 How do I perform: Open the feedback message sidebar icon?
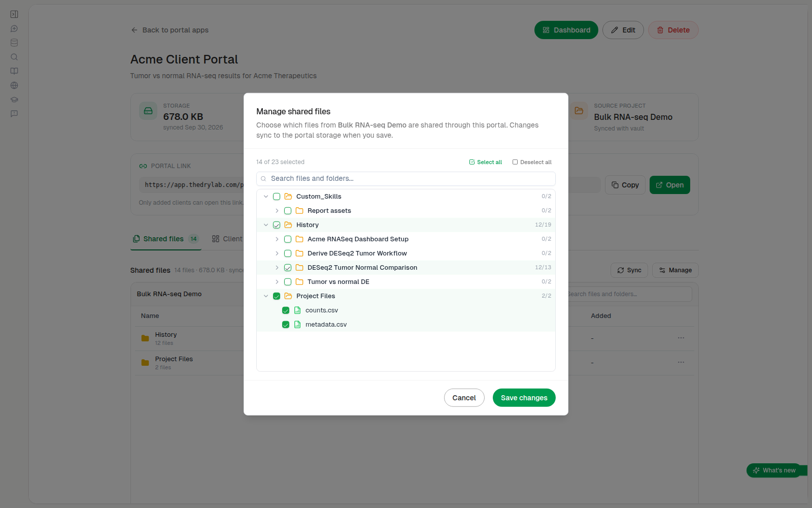[x=14, y=114]
